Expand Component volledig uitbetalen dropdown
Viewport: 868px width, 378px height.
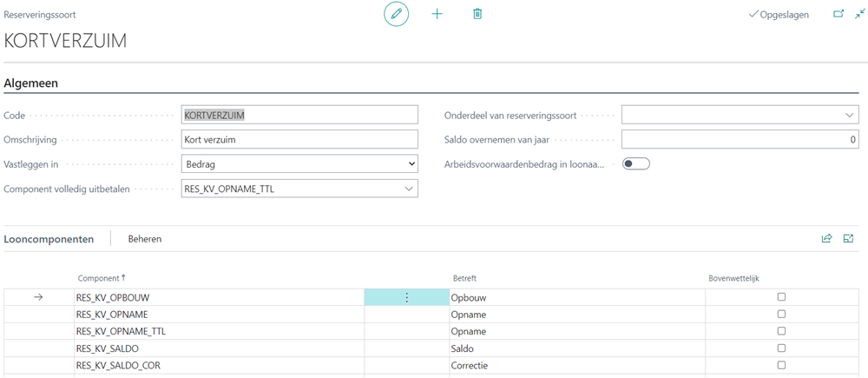point(299,189)
